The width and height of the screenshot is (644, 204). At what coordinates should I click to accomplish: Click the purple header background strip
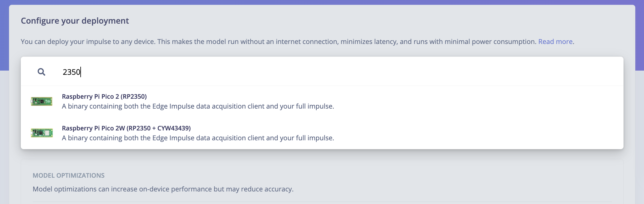point(322,2)
